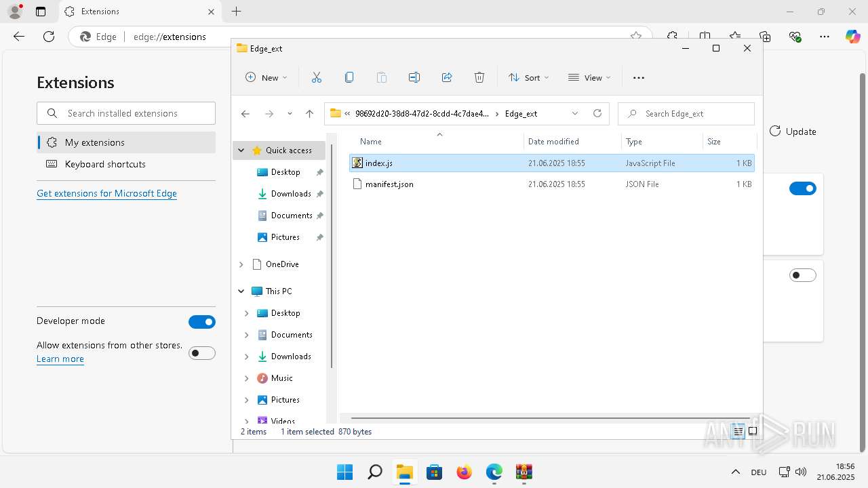Add page to favorites star in address bar

[636, 37]
